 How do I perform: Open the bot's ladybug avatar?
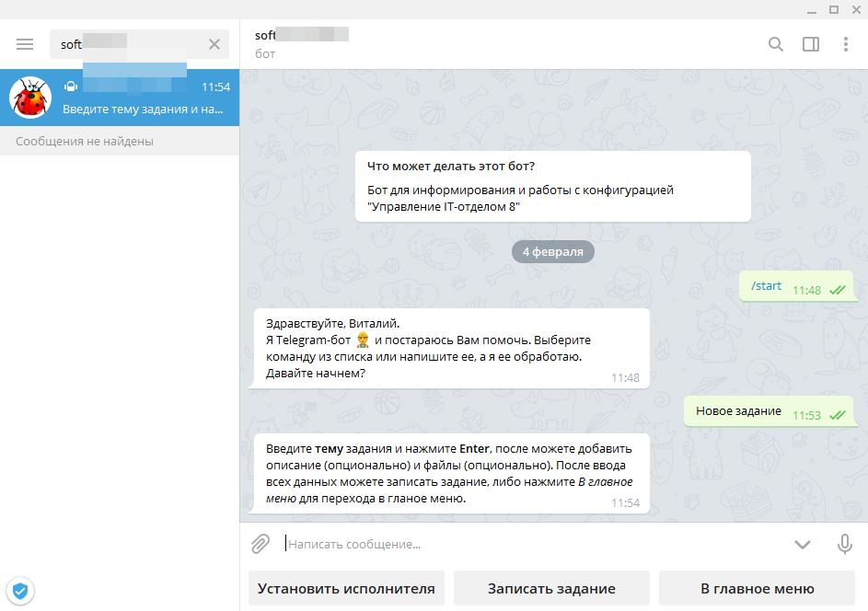tap(30, 97)
